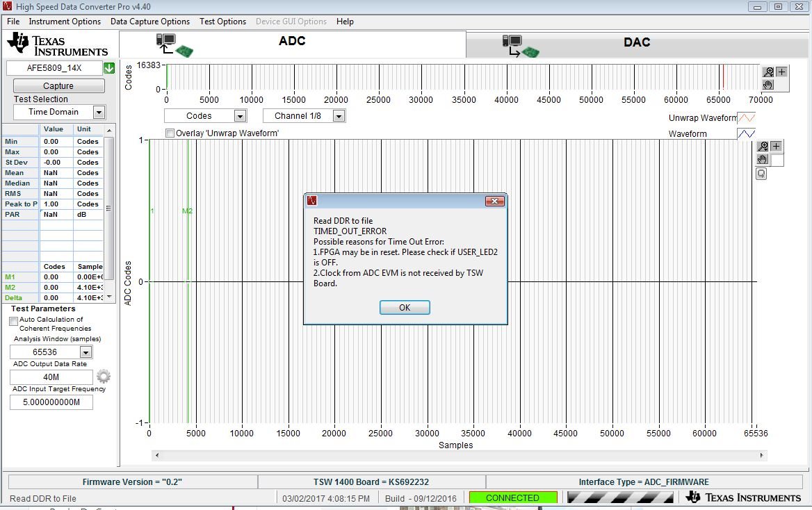Click the statistics table scroll down arrow
Viewport: 812px width, 510px height.
109,297
